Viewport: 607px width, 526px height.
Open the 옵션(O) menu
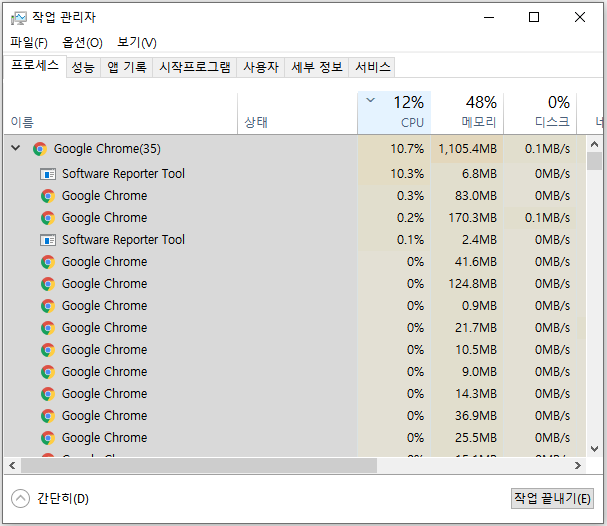[82, 42]
